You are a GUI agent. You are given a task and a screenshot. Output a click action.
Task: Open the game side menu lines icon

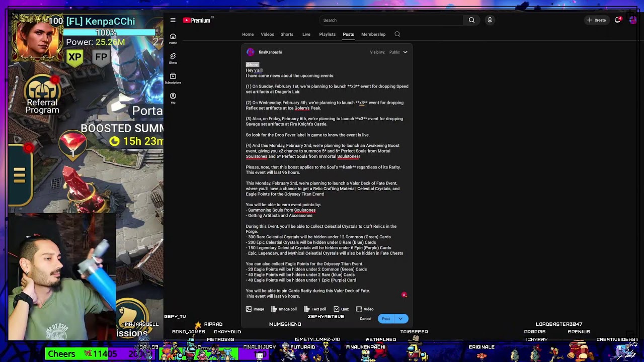coord(19,175)
